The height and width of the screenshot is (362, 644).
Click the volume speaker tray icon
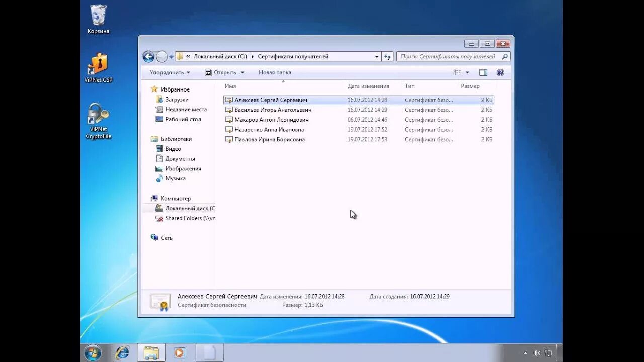coord(537,353)
